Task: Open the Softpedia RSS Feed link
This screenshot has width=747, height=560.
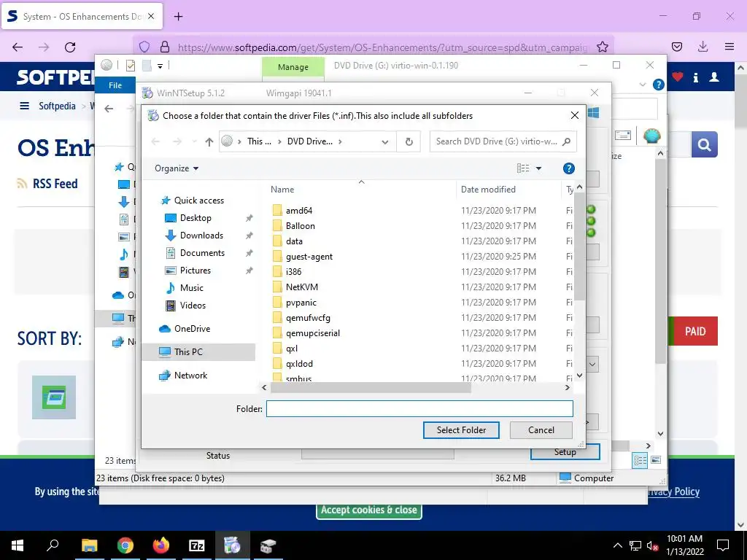Action: click(55, 184)
